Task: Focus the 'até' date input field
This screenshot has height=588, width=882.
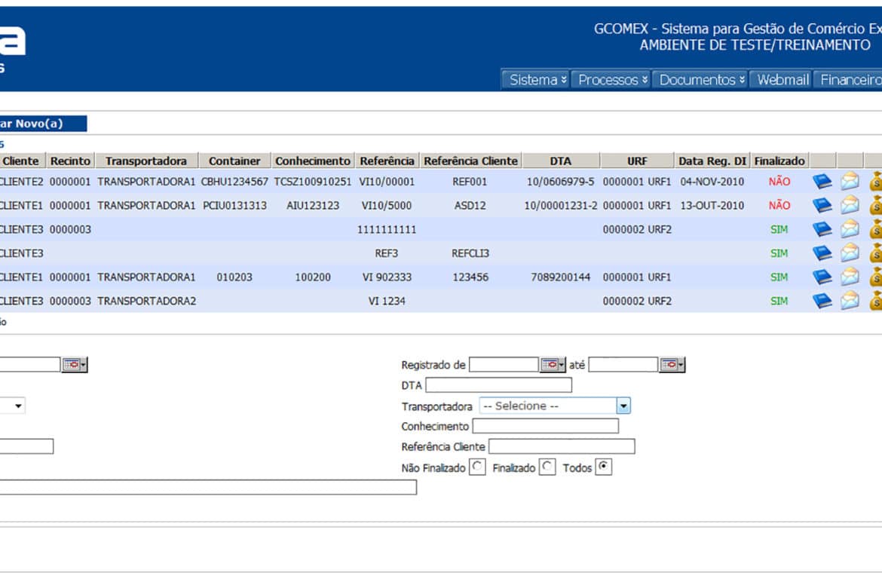Action: click(623, 365)
